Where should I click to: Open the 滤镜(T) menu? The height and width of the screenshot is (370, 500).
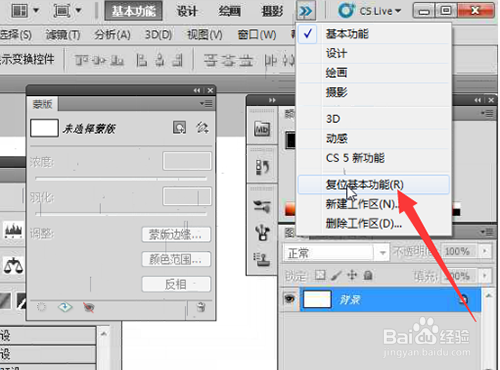(x=63, y=35)
